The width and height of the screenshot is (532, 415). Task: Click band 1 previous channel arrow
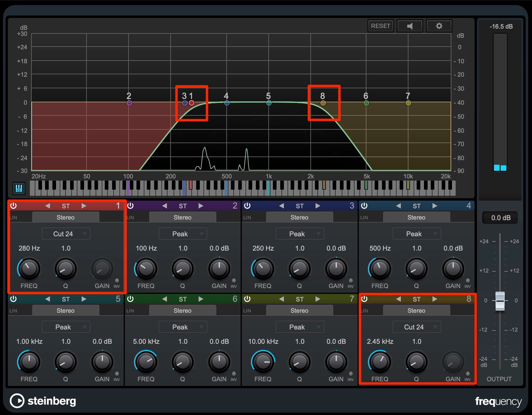[x=48, y=206]
